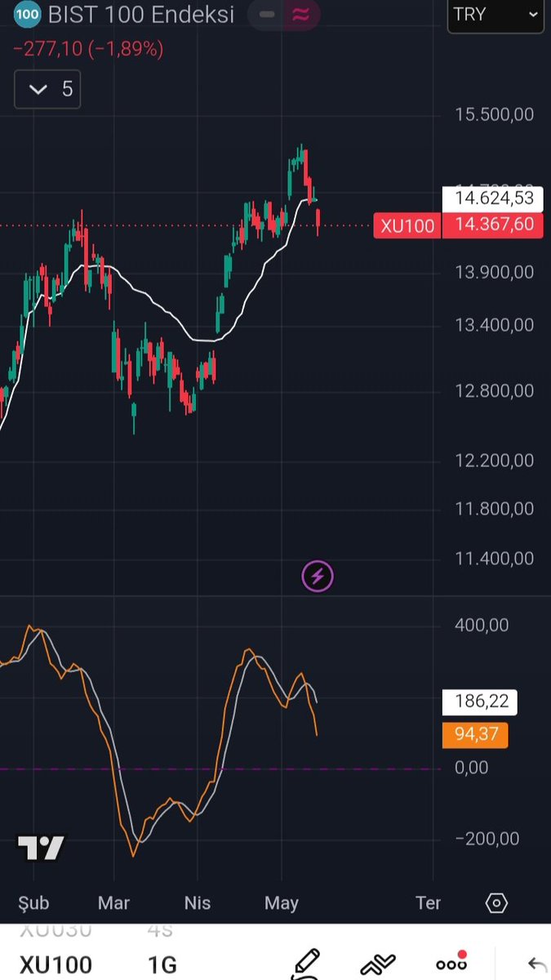The height and width of the screenshot is (980, 551).
Task: Click the 400,00 indicator axis label
Action: [x=482, y=626]
